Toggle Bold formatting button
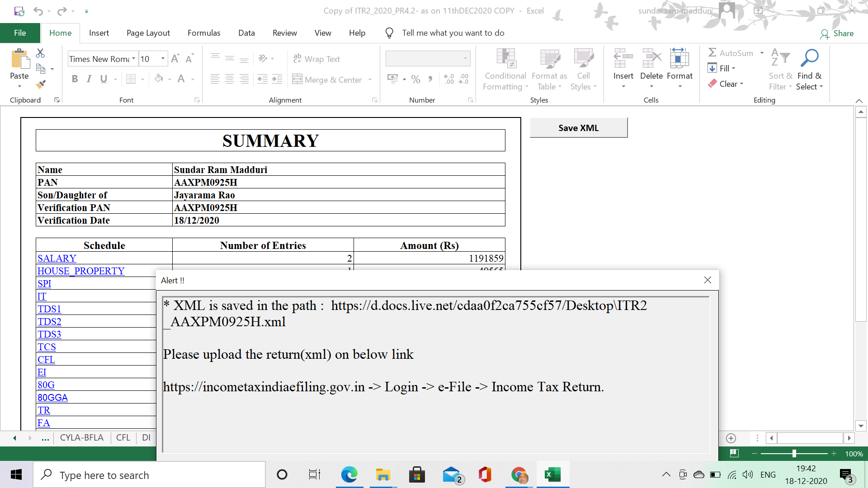This screenshot has height=488, width=868. point(75,79)
